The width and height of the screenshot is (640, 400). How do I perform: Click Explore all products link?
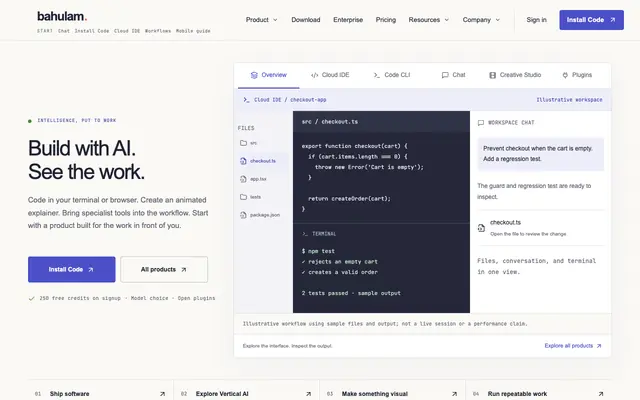573,346
